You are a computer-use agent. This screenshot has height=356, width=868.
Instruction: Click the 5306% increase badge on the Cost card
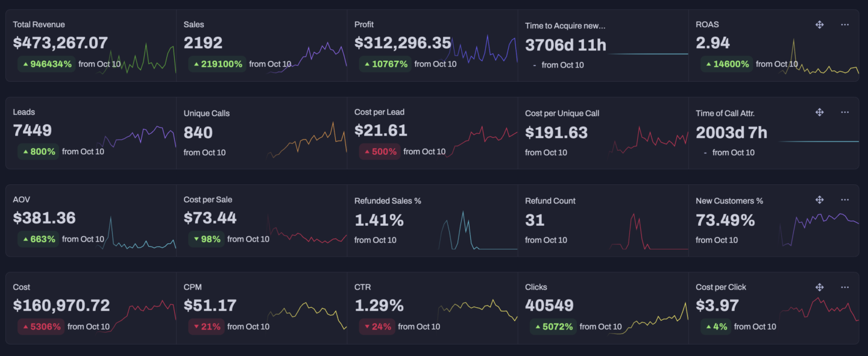tap(41, 326)
